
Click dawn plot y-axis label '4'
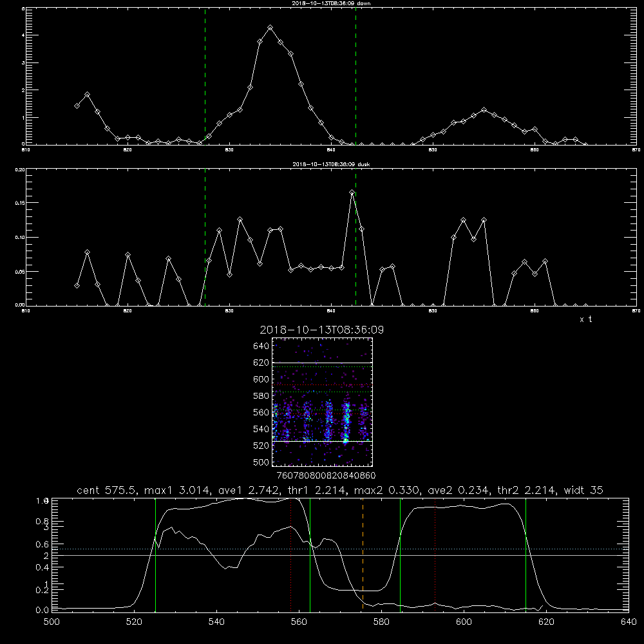23,35
